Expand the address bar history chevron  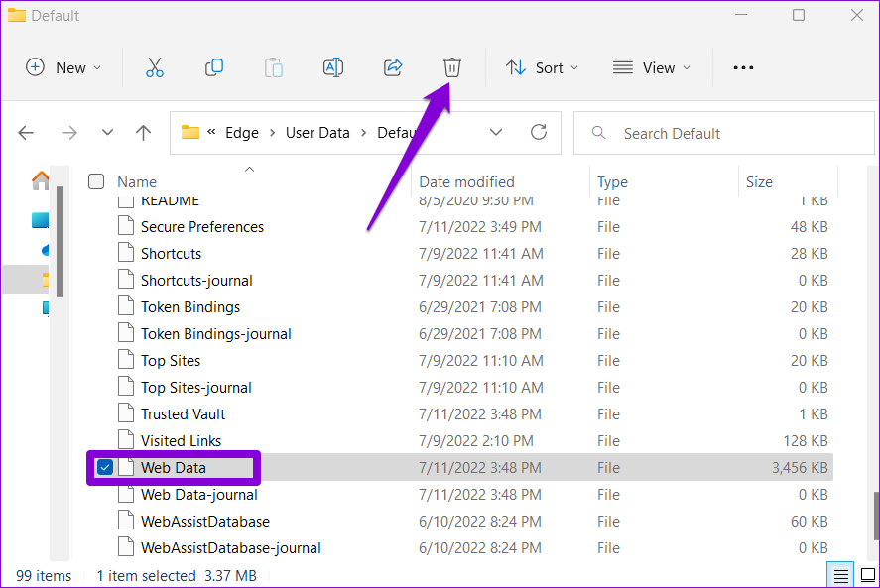[x=496, y=133]
